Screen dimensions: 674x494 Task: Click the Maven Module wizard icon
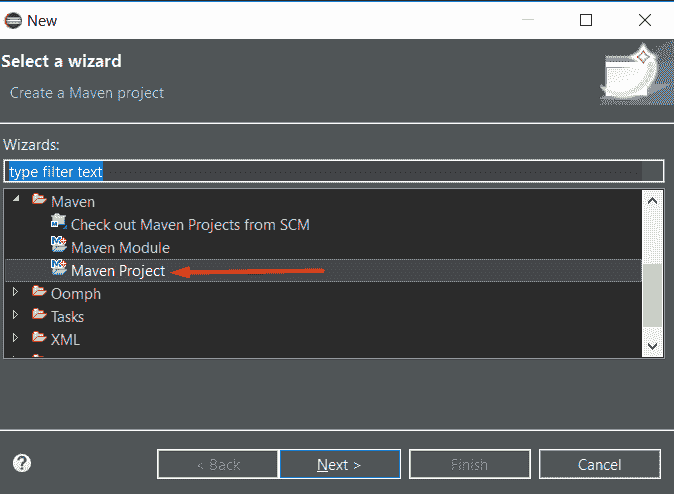point(58,245)
